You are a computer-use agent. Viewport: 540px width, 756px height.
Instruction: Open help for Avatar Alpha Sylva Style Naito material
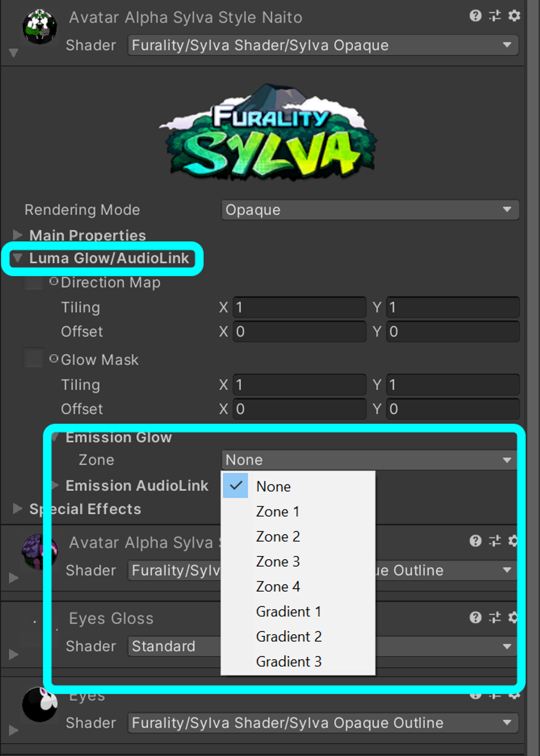click(476, 16)
